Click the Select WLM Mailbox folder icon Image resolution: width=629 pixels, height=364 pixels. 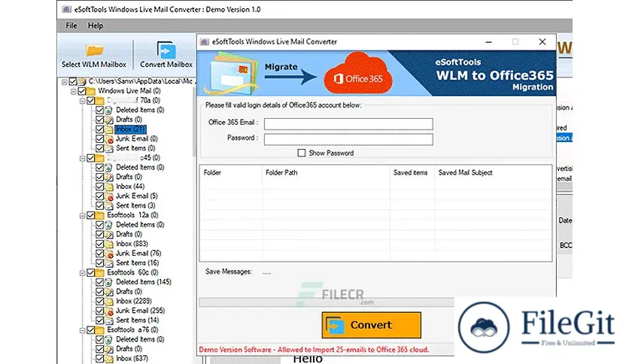(x=94, y=50)
